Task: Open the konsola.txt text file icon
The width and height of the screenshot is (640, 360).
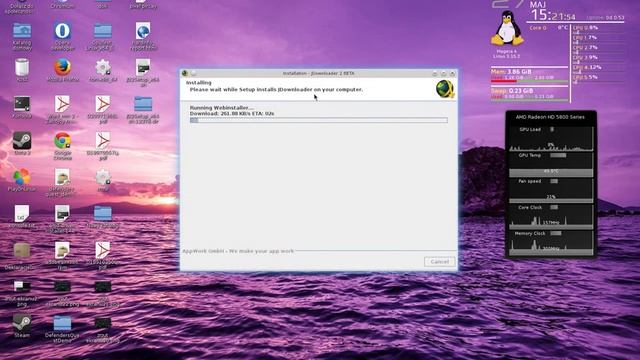Action: pyautogui.click(x=22, y=213)
